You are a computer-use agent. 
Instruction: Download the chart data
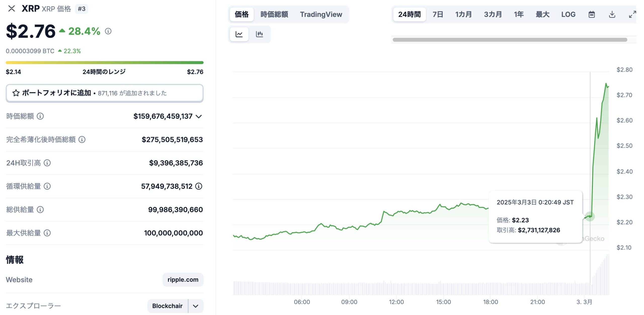click(x=612, y=14)
